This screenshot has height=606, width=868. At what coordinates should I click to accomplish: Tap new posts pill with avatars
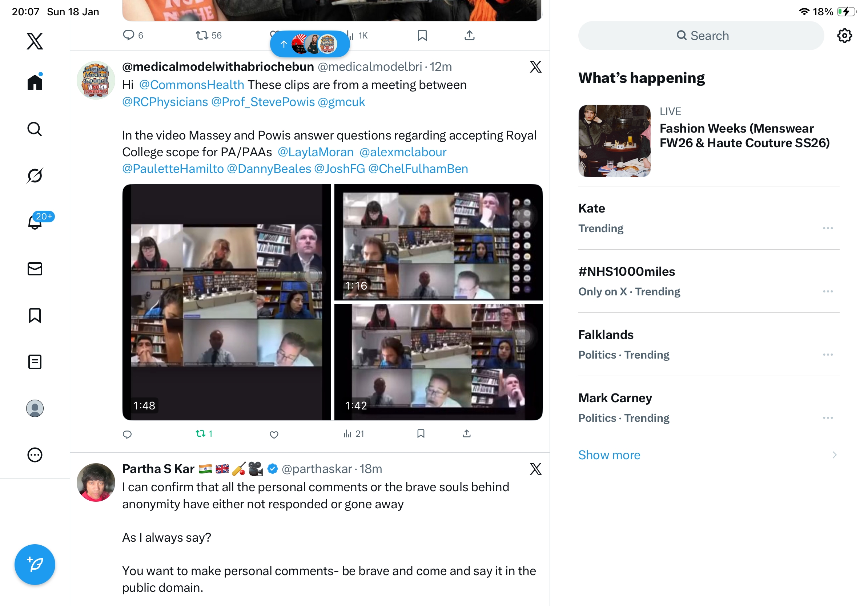pos(310,44)
